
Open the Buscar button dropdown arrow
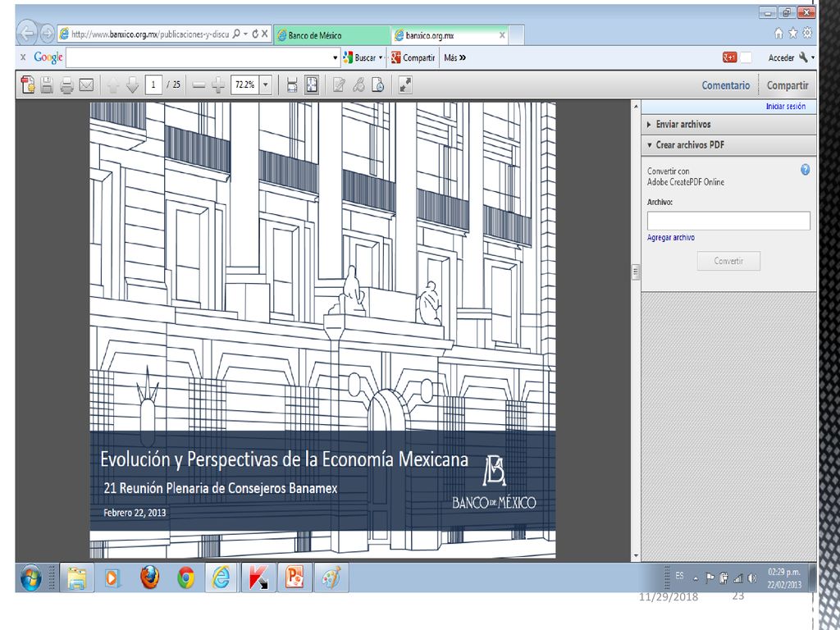pos(381,58)
